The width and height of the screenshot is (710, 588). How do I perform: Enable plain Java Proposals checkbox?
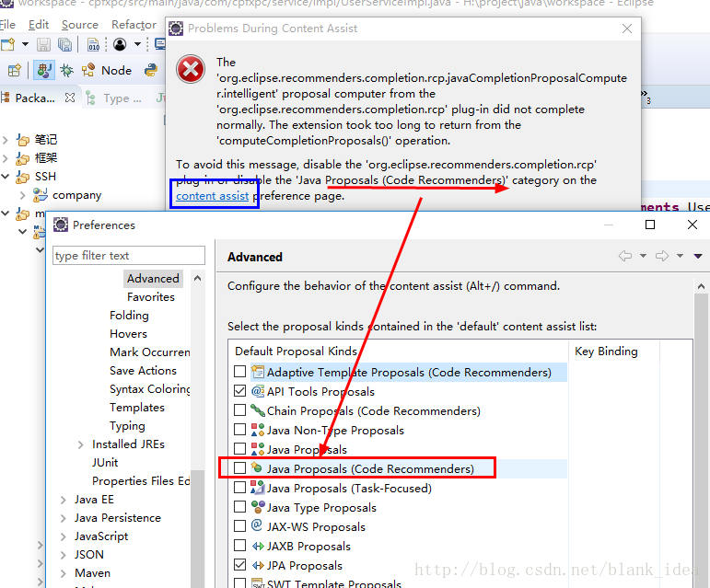coord(240,449)
